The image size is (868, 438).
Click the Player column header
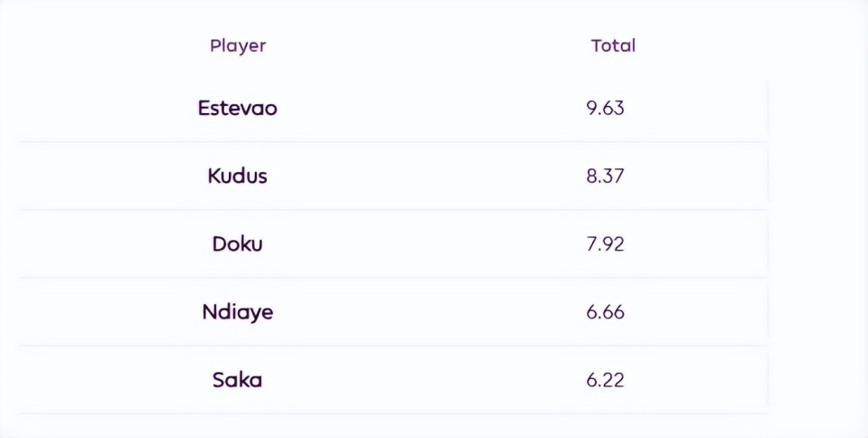click(x=238, y=45)
